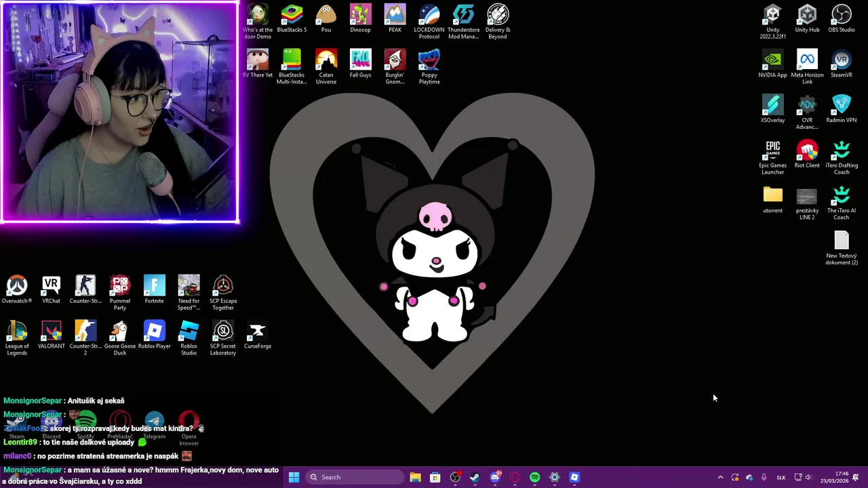Screen dimensions: 868x488
Task: Select XSOverlay icon
Action: [x=772, y=108]
